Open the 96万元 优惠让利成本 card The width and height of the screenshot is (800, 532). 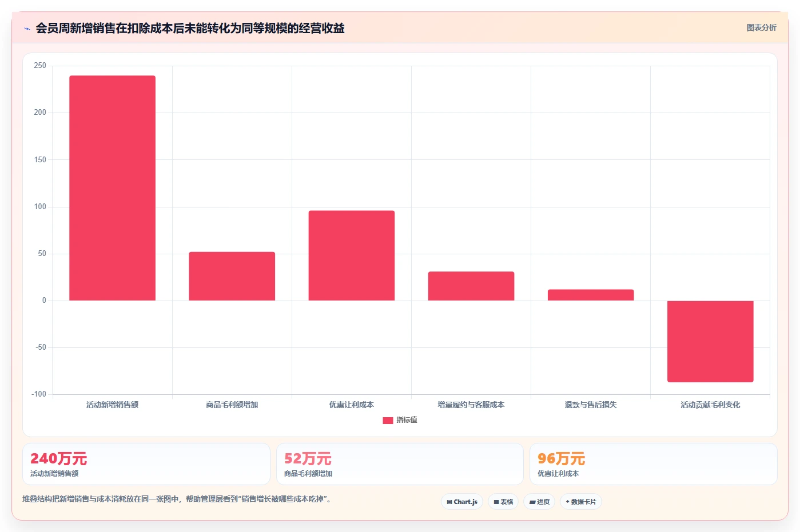click(x=653, y=464)
